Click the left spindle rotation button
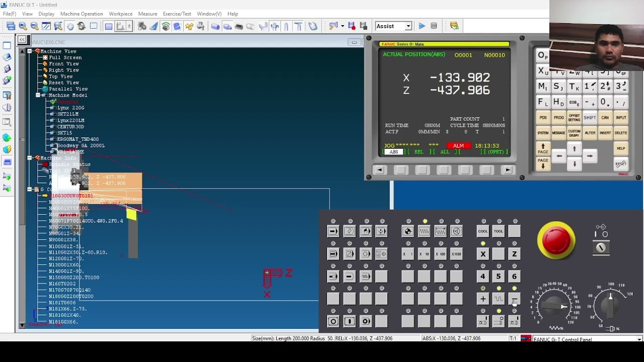644x362 pixels. [x=482, y=321]
